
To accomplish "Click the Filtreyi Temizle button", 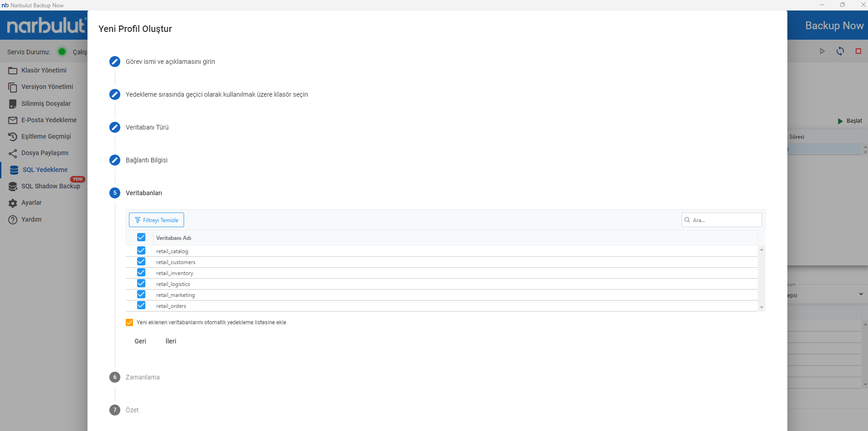I will coord(156,220).
